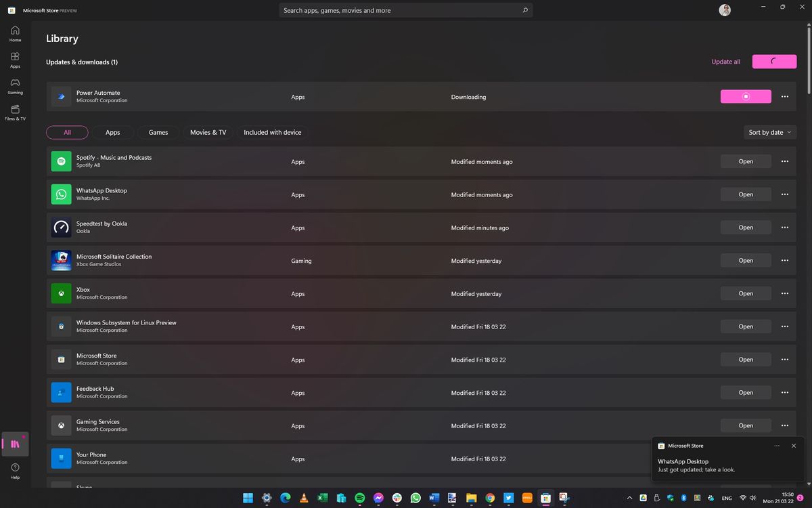812x508 pixels.
Task: Open the Apps section in the sidebar
Action: coord(14,59)
